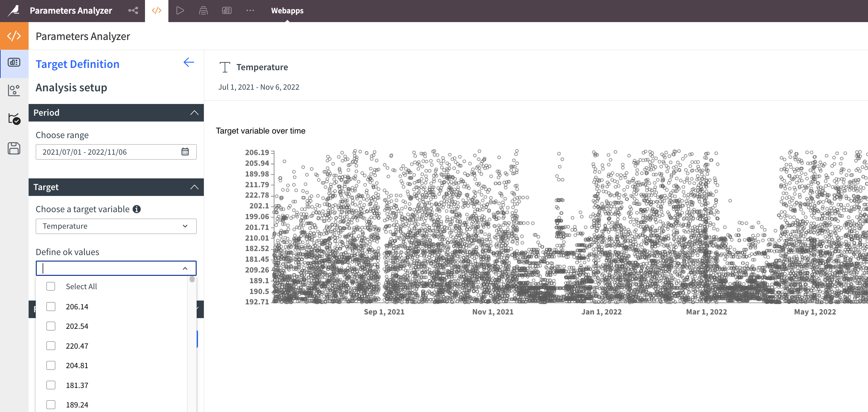868x412 pixels.
Task: Open the Temperature target variable dropdown
Action: pos(116,226)
